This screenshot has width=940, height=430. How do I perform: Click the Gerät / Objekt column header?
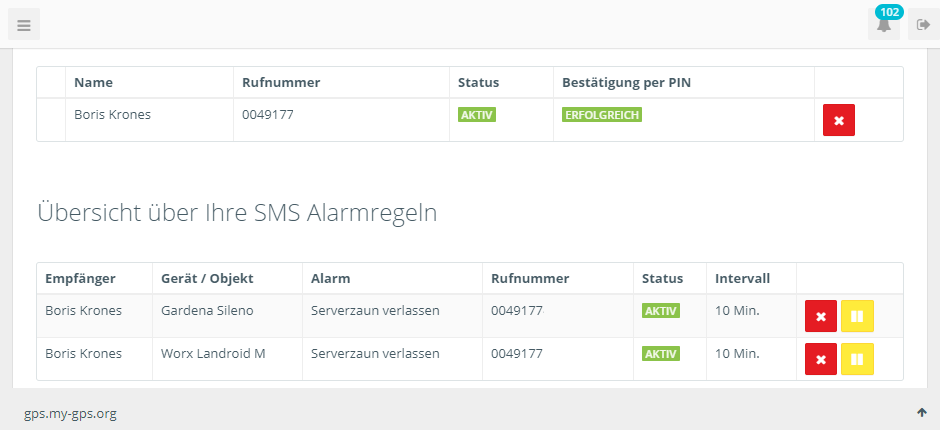(207, 278)
